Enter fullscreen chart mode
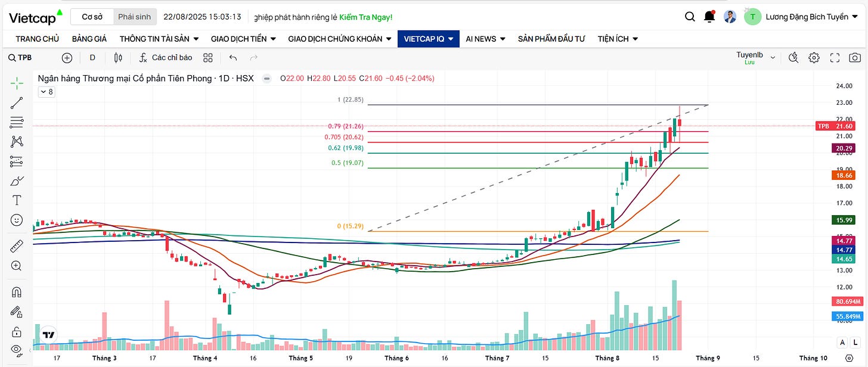868x367 pixels. coord(835,58)
